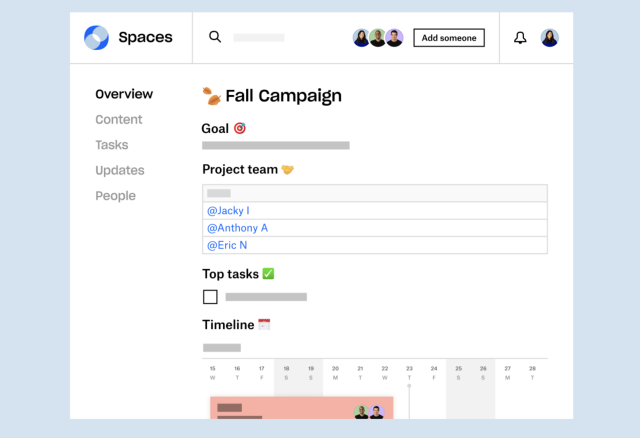
Task: Click the Top tasks heading
Action: tap(231, 274)
